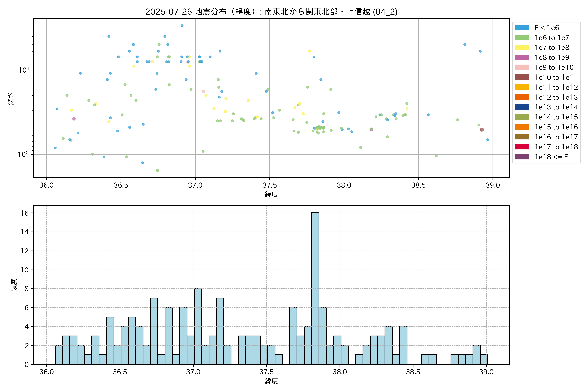Click the scatter plot's 緯度 x-axis label

pos(271,194)
